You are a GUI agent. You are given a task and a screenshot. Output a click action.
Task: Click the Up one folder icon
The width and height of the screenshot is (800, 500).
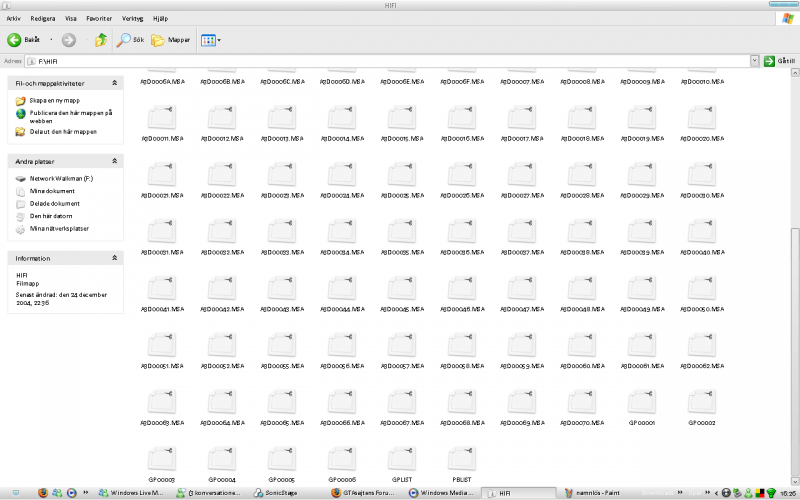(x=100, y=40)
